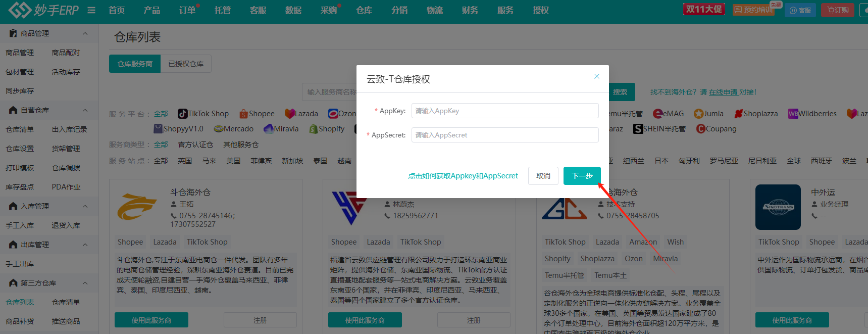
Task: Open the 仓库 top menu
Action: click(364, 10)
